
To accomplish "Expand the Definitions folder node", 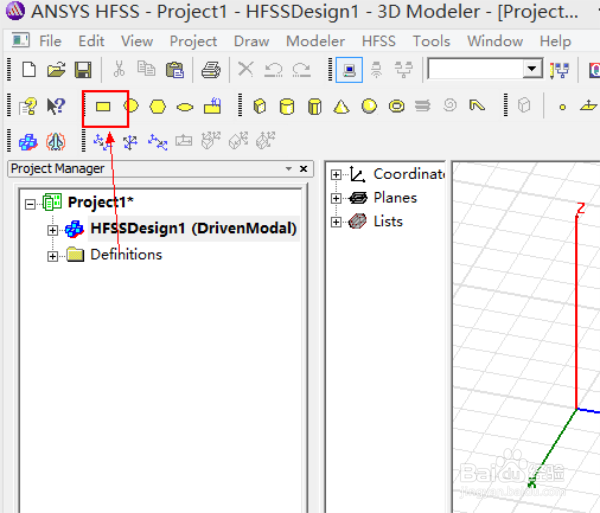I will tap(52, 256).
